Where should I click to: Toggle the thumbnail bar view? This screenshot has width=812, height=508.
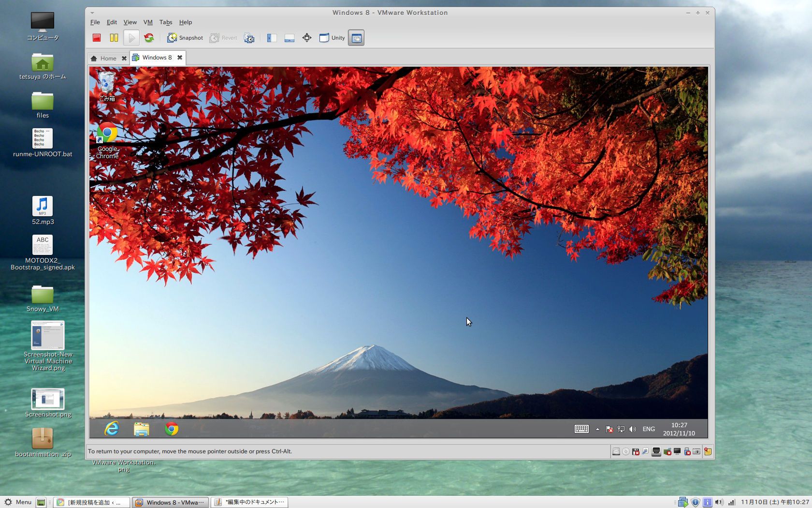point(290,38)
